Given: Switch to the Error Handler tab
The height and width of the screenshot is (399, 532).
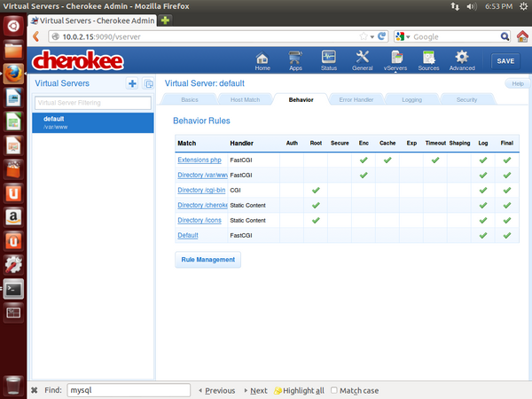Looking at the screenshot, I should [356, 99].
